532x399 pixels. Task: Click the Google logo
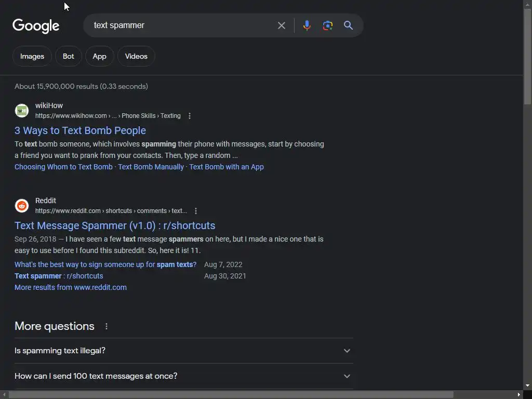(x=36, y=26)
